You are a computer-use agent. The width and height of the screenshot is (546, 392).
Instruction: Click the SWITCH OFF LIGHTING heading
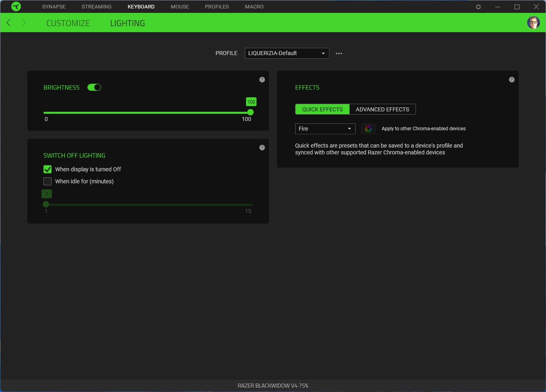[74, 155]
